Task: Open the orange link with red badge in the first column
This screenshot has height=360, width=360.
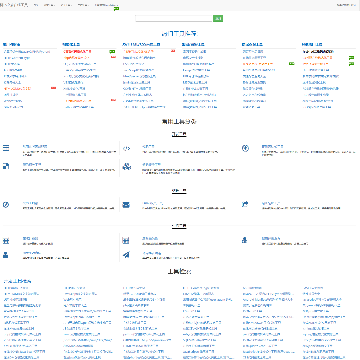Action: pyautogui.click(x=17, y=88)
